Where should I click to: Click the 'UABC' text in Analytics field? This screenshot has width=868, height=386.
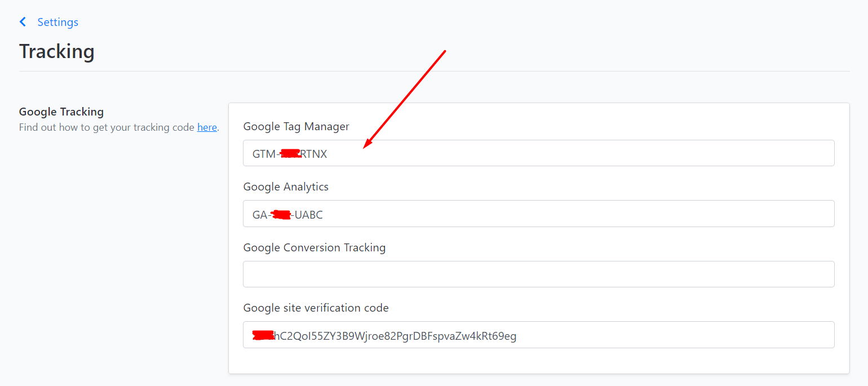pos(309,215)
